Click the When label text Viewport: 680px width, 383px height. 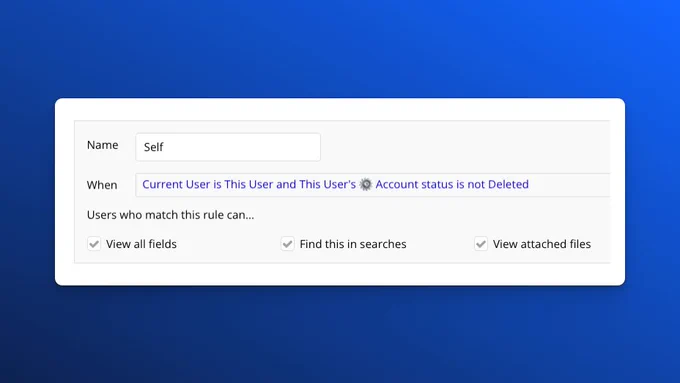[102, 185]
